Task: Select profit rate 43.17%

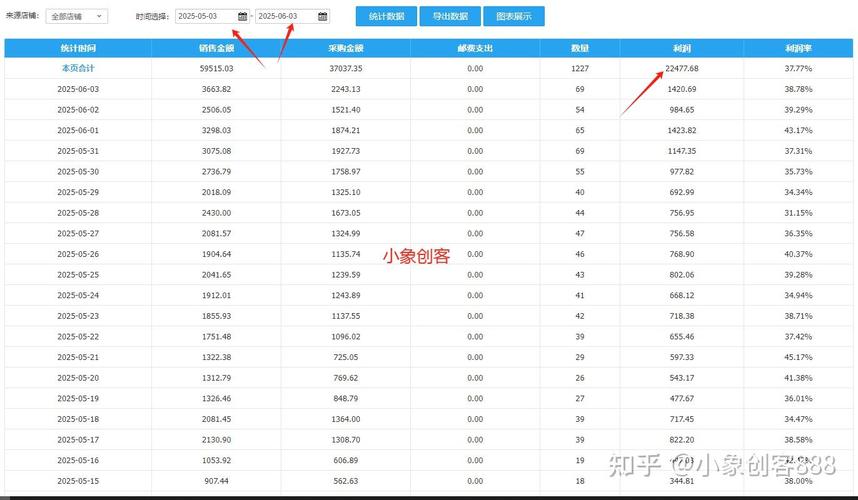Action: 798,130
